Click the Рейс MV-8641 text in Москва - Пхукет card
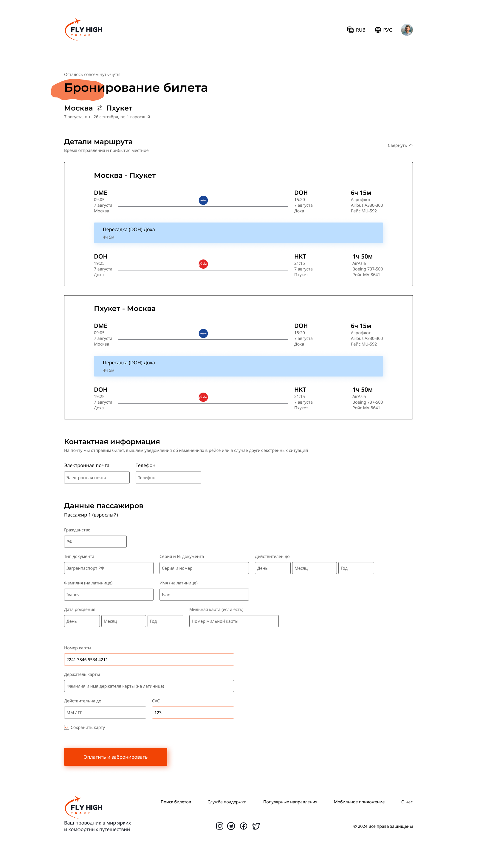The image size is (477, 868). 366,275
